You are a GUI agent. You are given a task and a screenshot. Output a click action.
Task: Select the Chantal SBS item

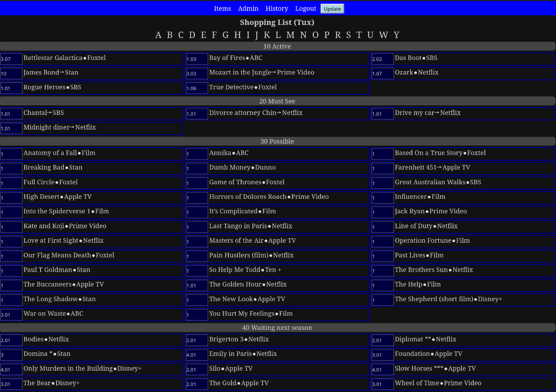click(44, 113)
